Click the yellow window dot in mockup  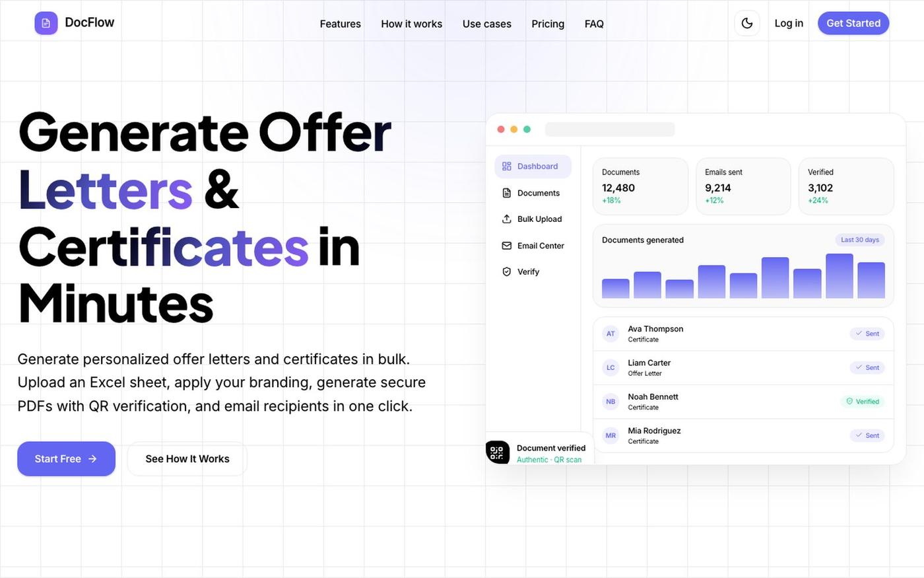[514, 129]
